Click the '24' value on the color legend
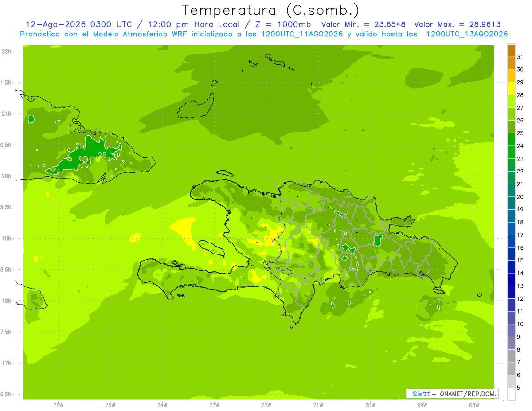The height and width of the screenshot is (411, 532). tap(520, 146)
